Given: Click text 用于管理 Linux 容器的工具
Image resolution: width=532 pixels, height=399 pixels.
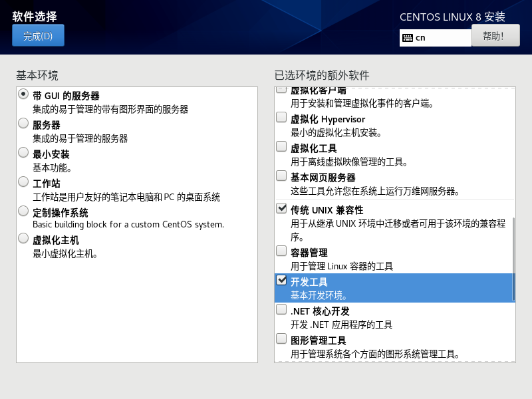Looking at the screenshot, I should [342, 266].
